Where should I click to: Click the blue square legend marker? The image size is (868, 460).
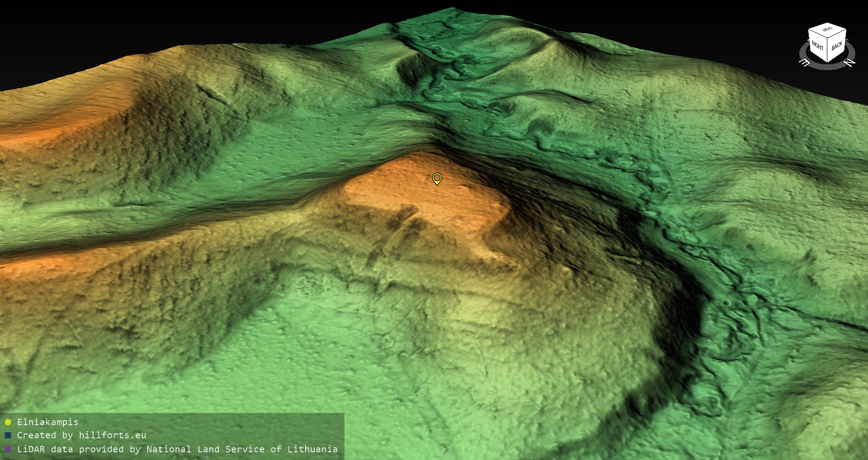coord(8,436)
